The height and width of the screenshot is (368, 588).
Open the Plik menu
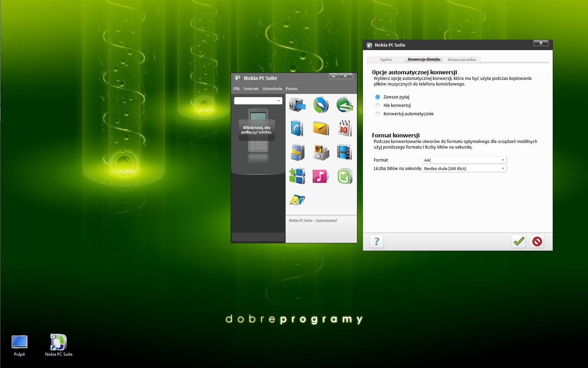[237, 89]
